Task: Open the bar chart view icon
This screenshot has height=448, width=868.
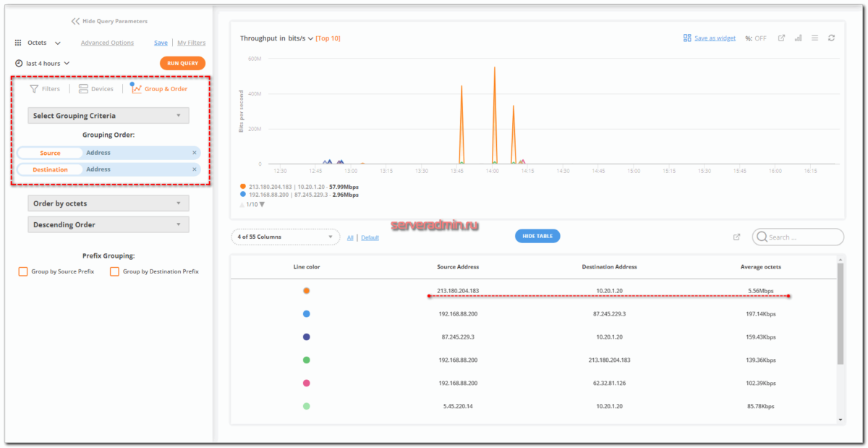Action: tap(798, 38)
